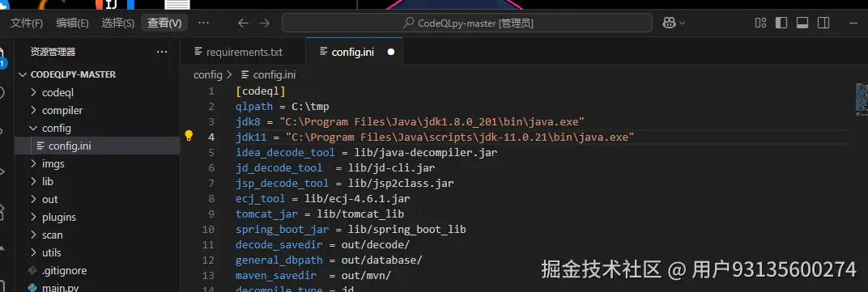Minimize the VS Code window
Viewport: 868px width, 292px height.
853,23
